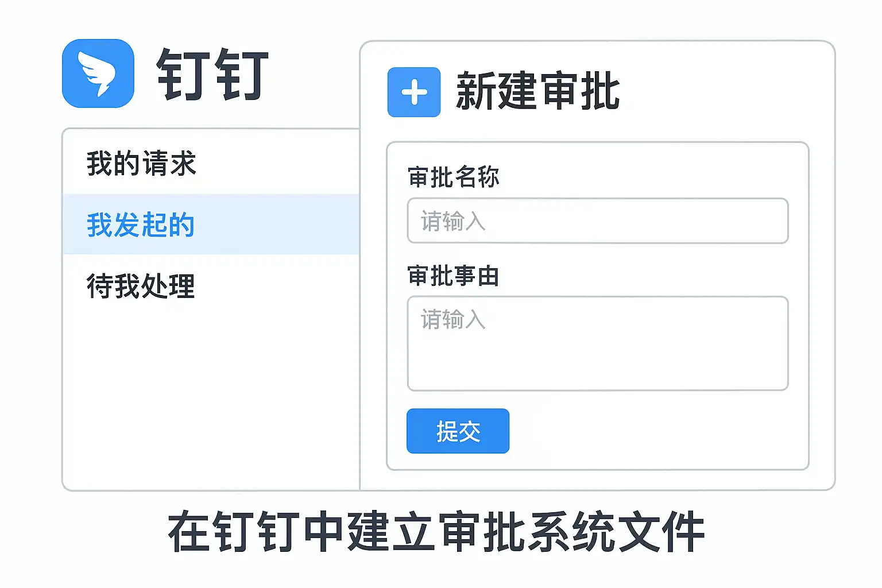Viewport: 882px width, 588px height.
Task: Click the 审批事由 field label
Action: point(454,276)
